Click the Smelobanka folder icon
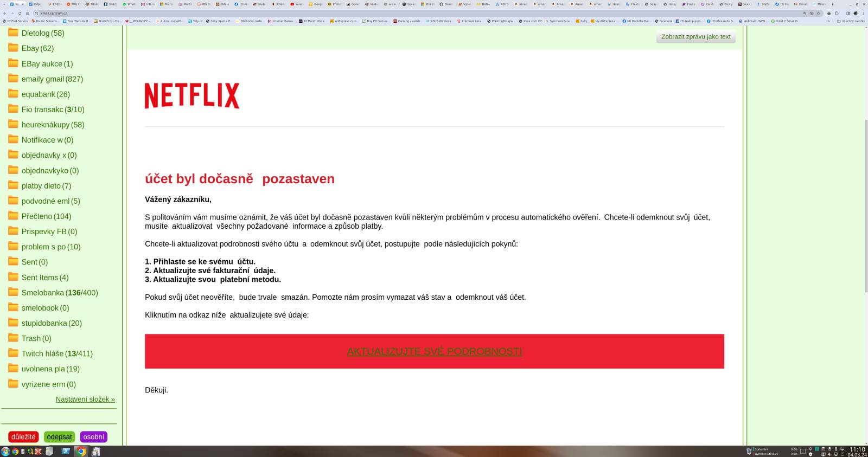 13,292
